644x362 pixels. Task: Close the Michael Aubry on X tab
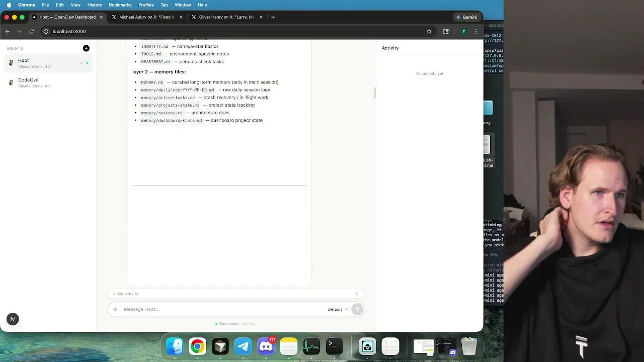point(181,17)
